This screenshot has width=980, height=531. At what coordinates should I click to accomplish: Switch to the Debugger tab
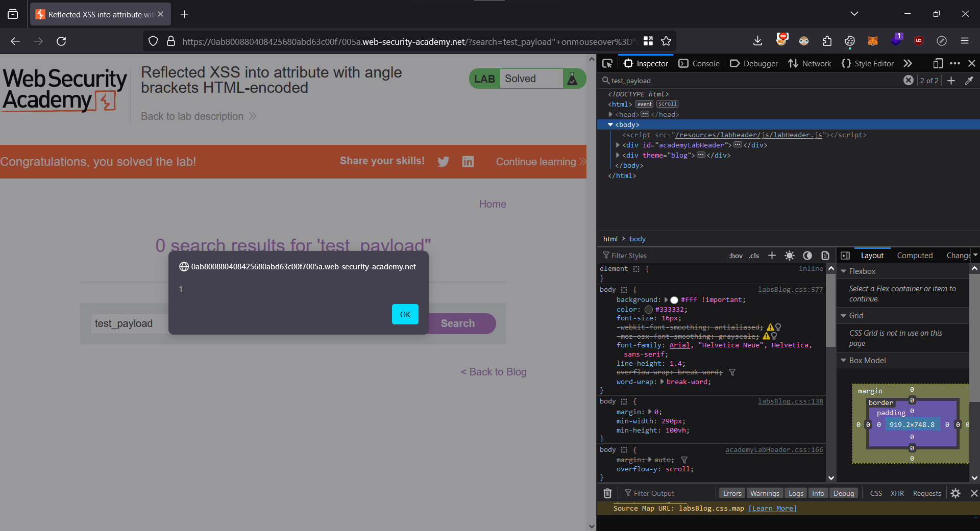click(754, 63)
